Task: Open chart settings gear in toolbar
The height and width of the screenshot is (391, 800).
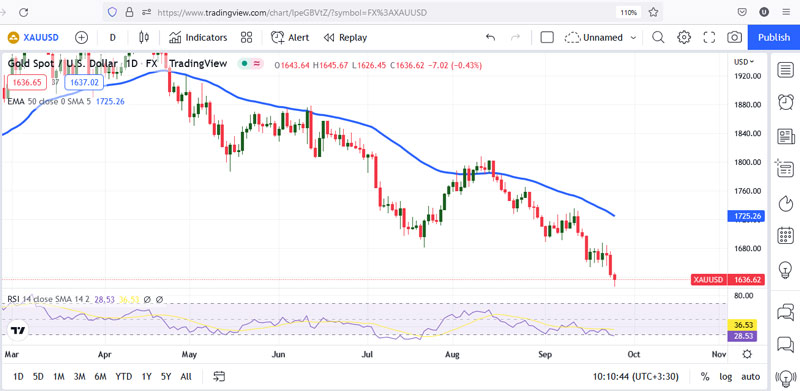Action: click(x=684, y=37)
